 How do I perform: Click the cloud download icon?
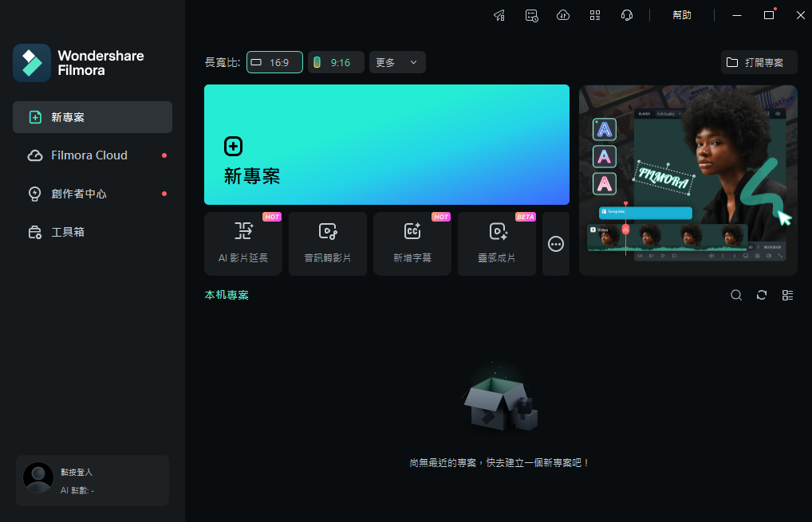[563, 15]
